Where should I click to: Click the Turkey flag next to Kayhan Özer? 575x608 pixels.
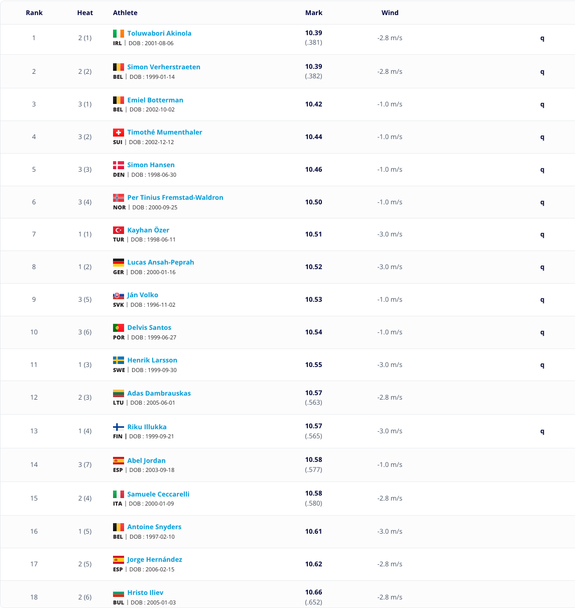click(118, 230)
